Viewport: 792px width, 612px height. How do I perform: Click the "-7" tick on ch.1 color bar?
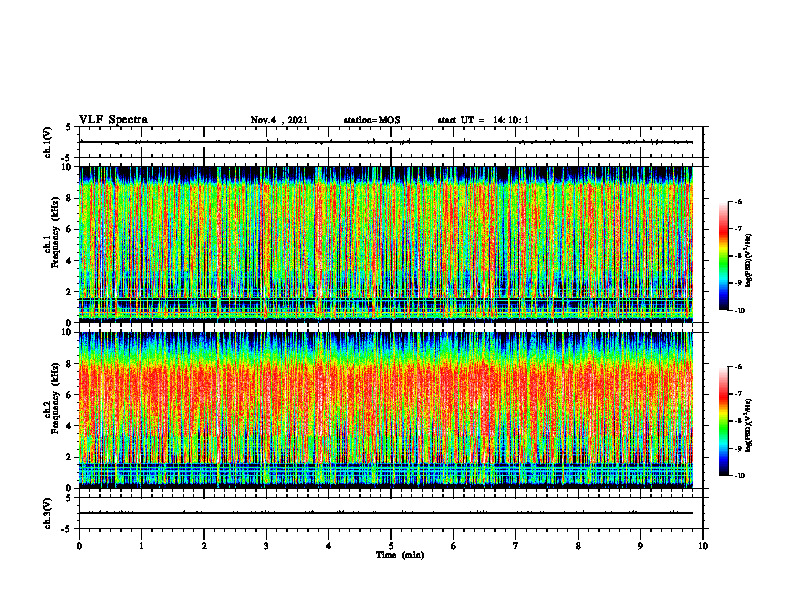click(738, 229)
